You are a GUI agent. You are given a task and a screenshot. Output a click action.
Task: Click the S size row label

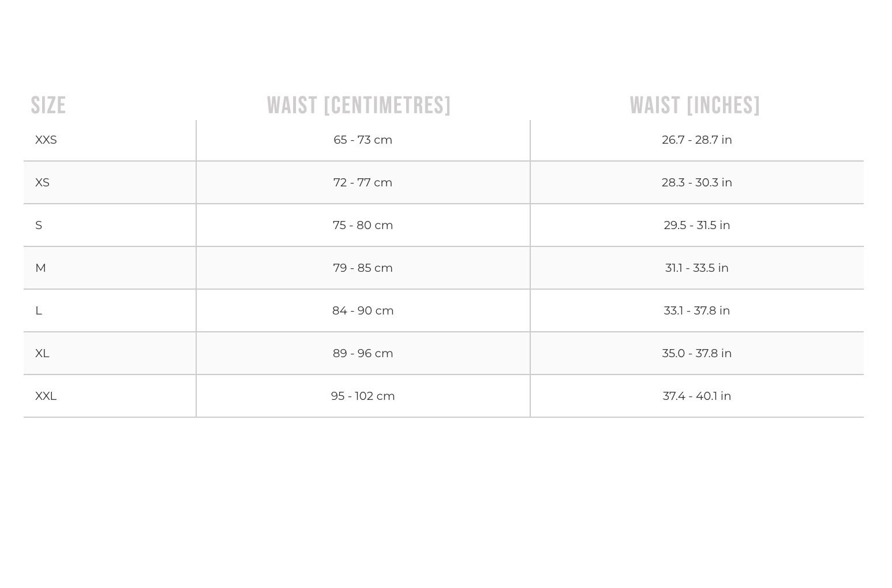pos(39,226)
